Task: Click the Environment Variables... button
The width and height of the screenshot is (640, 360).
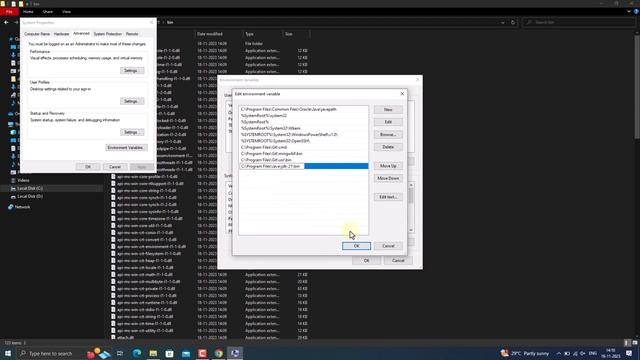Action: coord(126,147)
